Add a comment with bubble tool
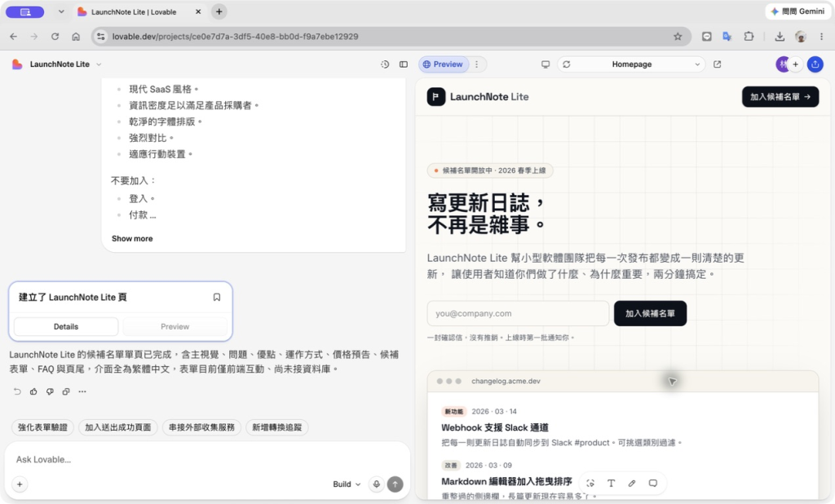Image resolution: width=835 pixels, height=504 pixels. point(652,484)
